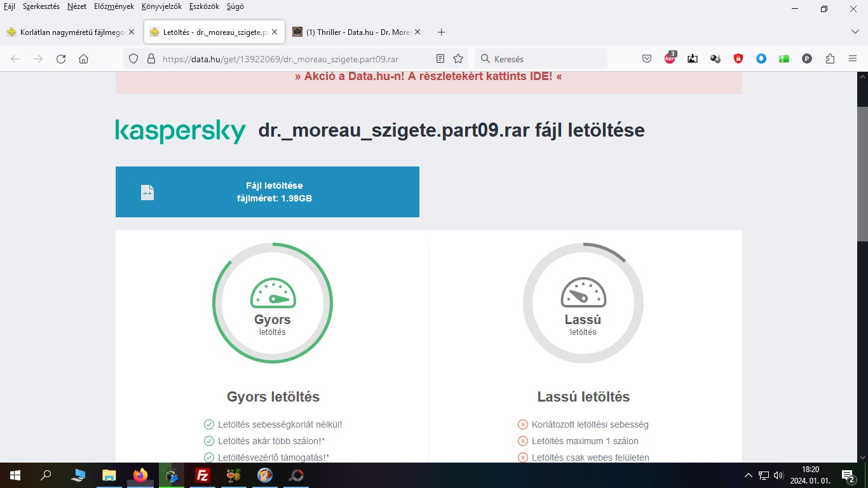This screenshot has width=868, height=488.
Task: Click the blue download arrow extension
Action: pyautogui.click(x=761, y=58)
